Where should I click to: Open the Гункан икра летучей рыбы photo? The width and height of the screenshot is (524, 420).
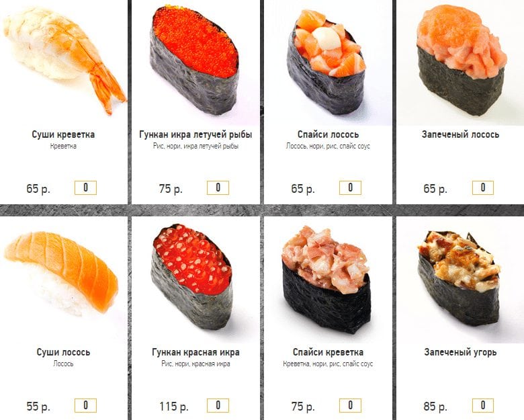tap(195, 62)
